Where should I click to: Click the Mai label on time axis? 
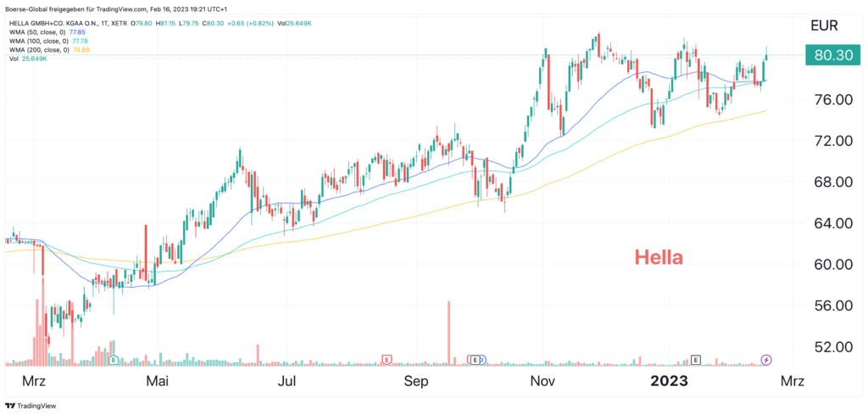point(156,381)
